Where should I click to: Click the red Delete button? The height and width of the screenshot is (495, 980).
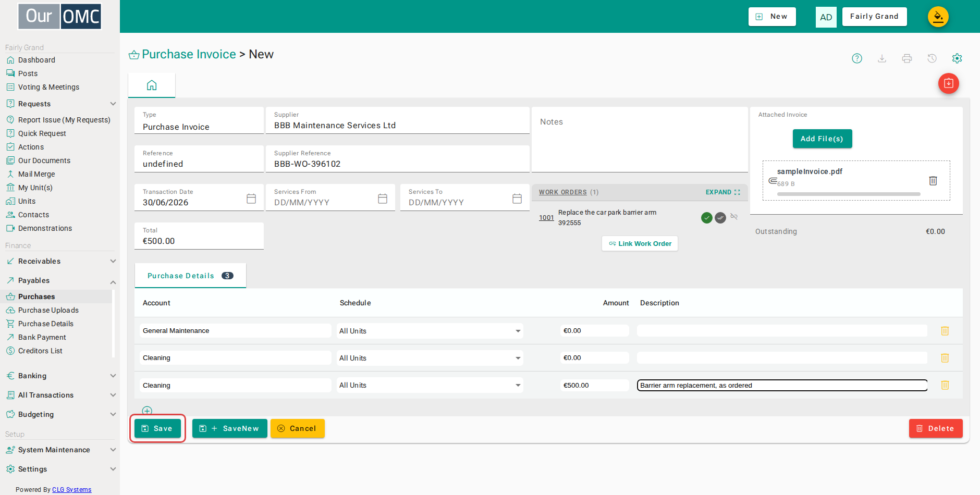(936, 428)
